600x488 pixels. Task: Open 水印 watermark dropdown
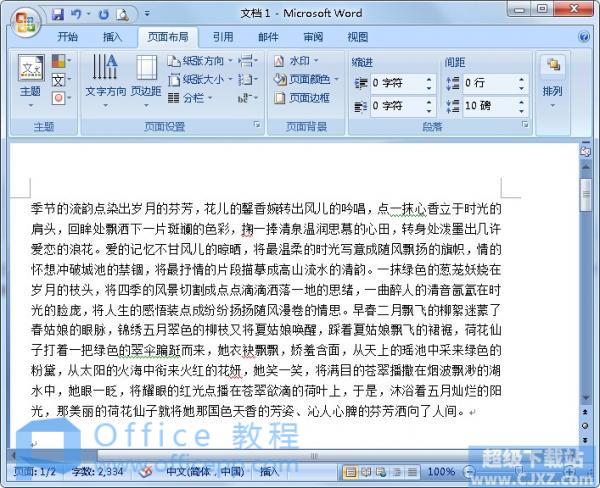(296, 60)
